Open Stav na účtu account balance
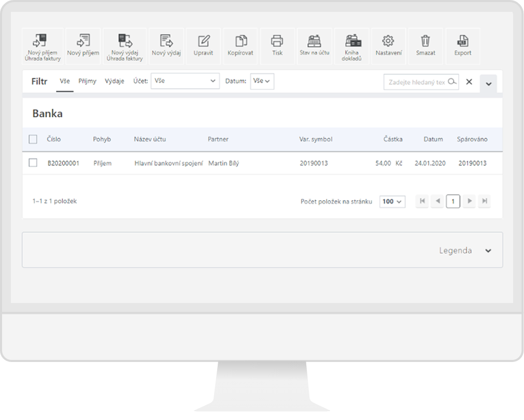 (x=314, y=40)
